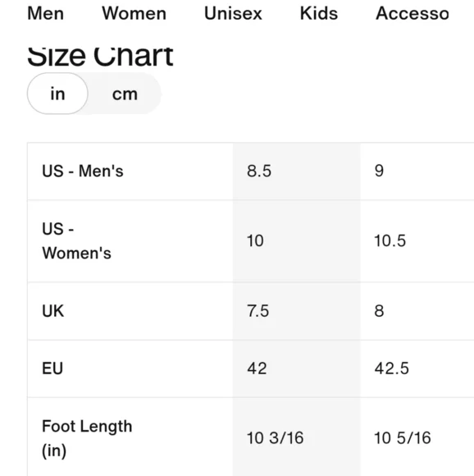Click the US - Men's row label

pos(83,171)
